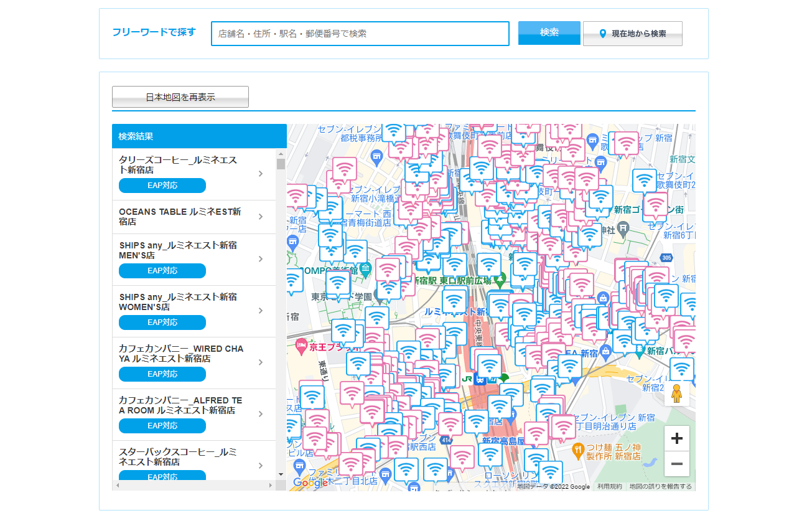Select store pin left of ミニストップ 新宿

(591, 140)
